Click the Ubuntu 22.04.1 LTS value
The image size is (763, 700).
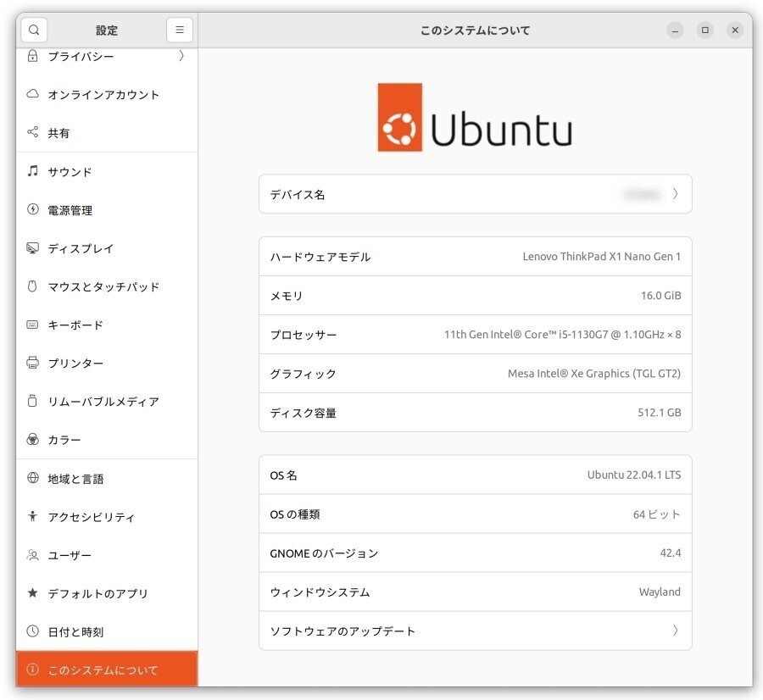click(x=634, y=475)
